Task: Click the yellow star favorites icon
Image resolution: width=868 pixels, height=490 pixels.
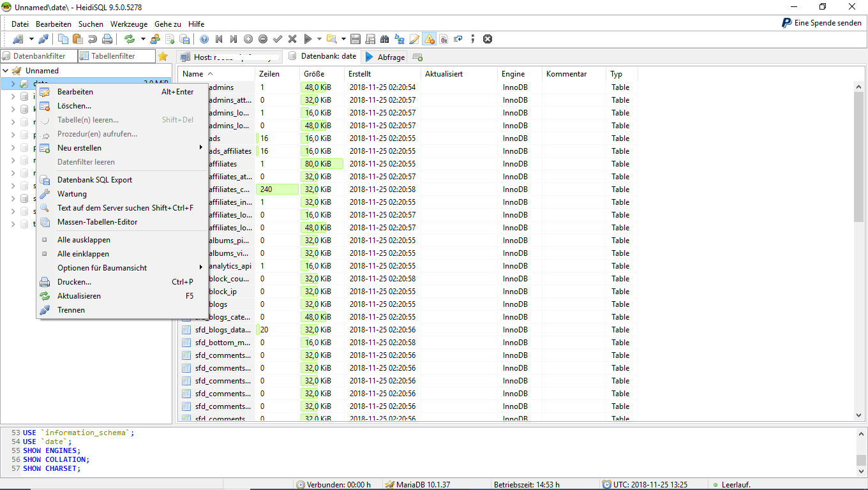Action: [x=163, y=56]
